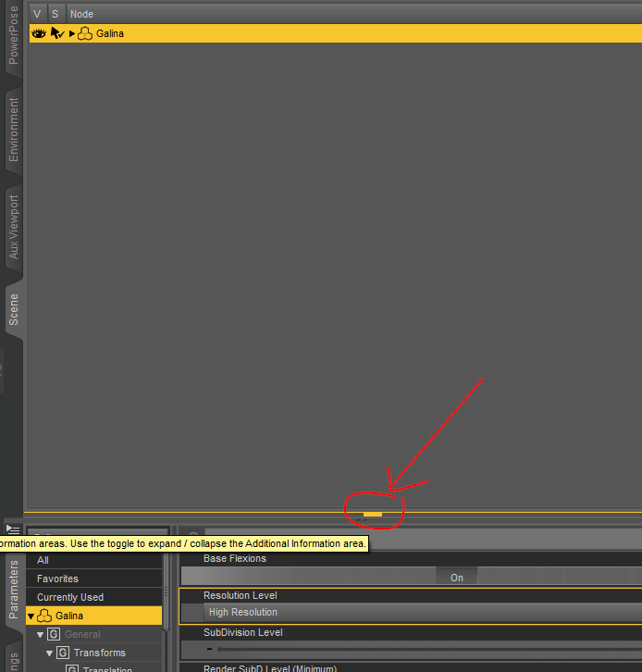This screenshot has height=672, width=642.
Task: Click Galina figure icon in Parameters tree
Action: pyautogui.click(x=44, y=616)
